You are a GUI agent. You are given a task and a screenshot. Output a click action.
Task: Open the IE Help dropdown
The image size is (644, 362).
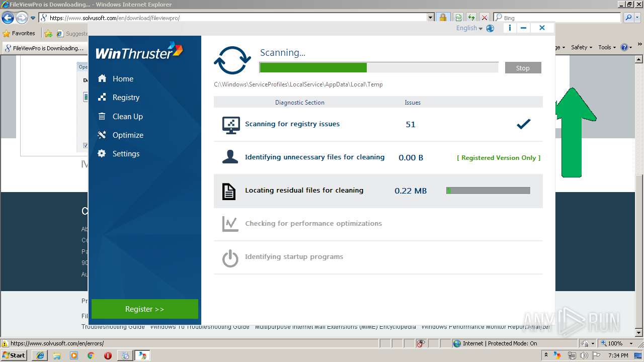[626, 47]
